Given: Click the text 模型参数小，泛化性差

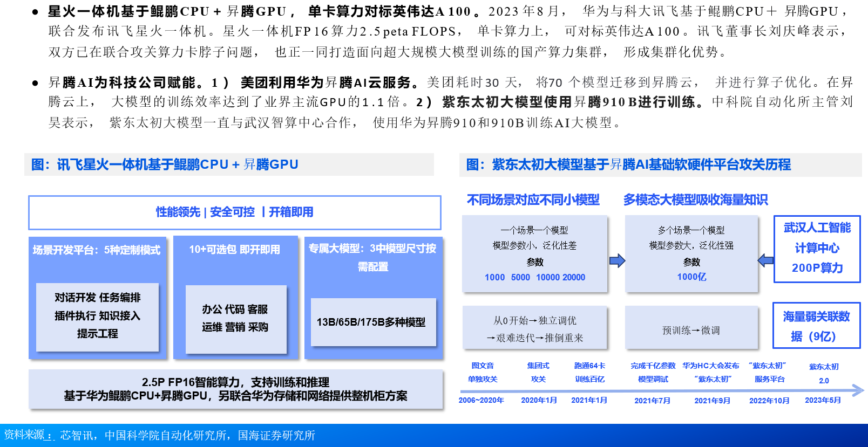Looking at the screenshot, I should pos(534,245).
